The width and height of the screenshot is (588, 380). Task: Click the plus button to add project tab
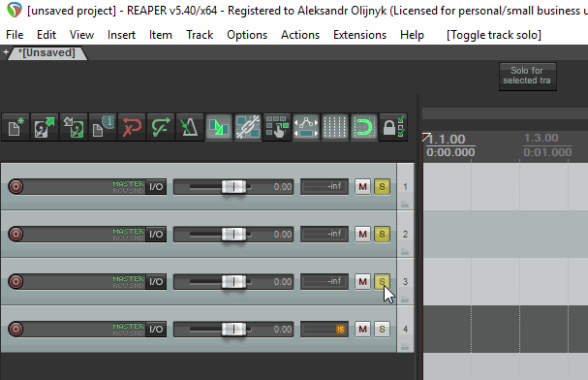click(6, 52)
